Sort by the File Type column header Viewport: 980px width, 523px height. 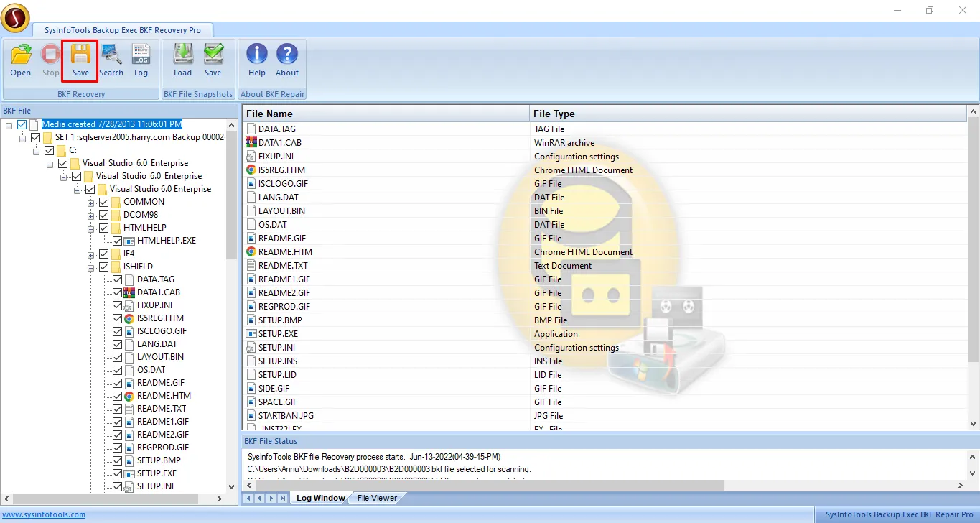[749, 114]
